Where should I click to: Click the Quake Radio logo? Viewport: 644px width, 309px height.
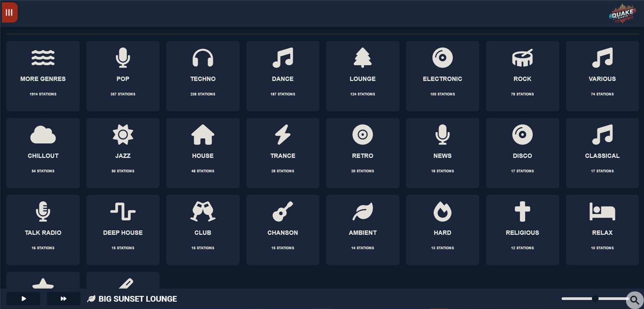pos(622,13)
